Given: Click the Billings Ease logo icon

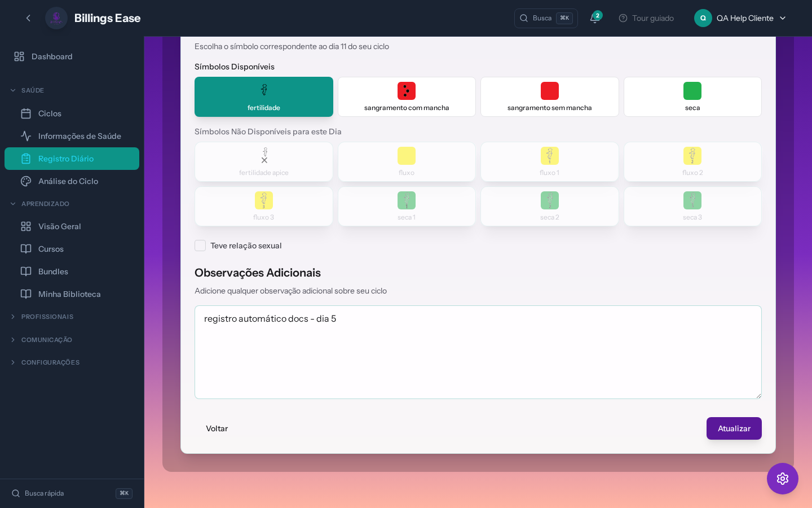Looking at the screenshot, I should (x=56, y=18).
